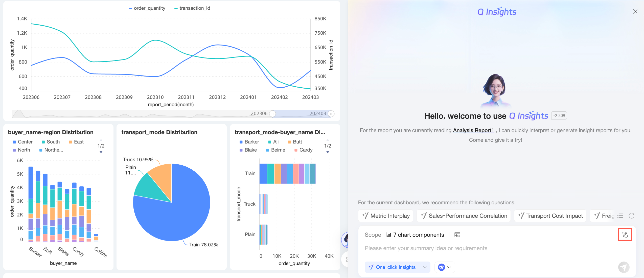Select the Metric Interplay suggestion
The width and height of the screenshot is (644, 278).
pos(386,216)
